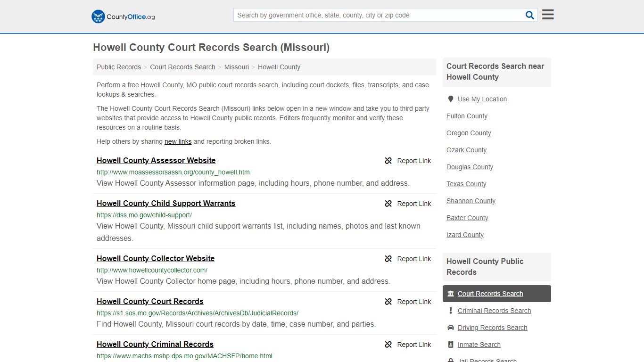Select Criminal Records Search sidebar item

coord(494,311)
